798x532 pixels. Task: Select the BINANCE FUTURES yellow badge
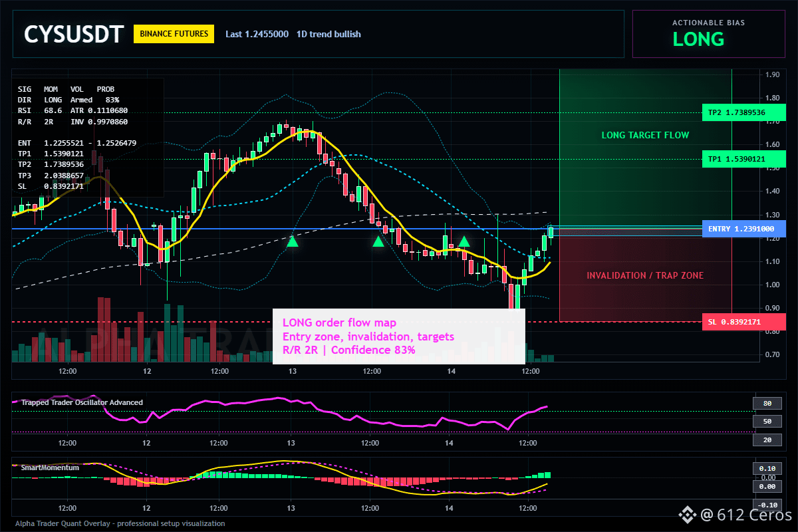(174, 34)
